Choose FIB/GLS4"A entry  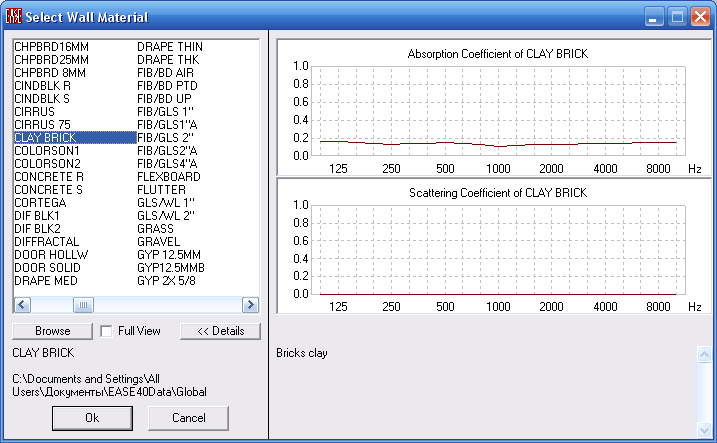167,164
